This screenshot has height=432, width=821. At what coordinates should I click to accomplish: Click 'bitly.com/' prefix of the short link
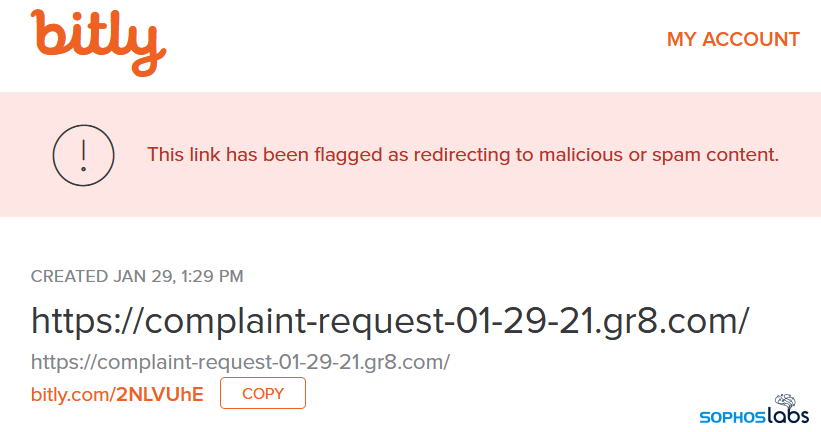(73, 394)
